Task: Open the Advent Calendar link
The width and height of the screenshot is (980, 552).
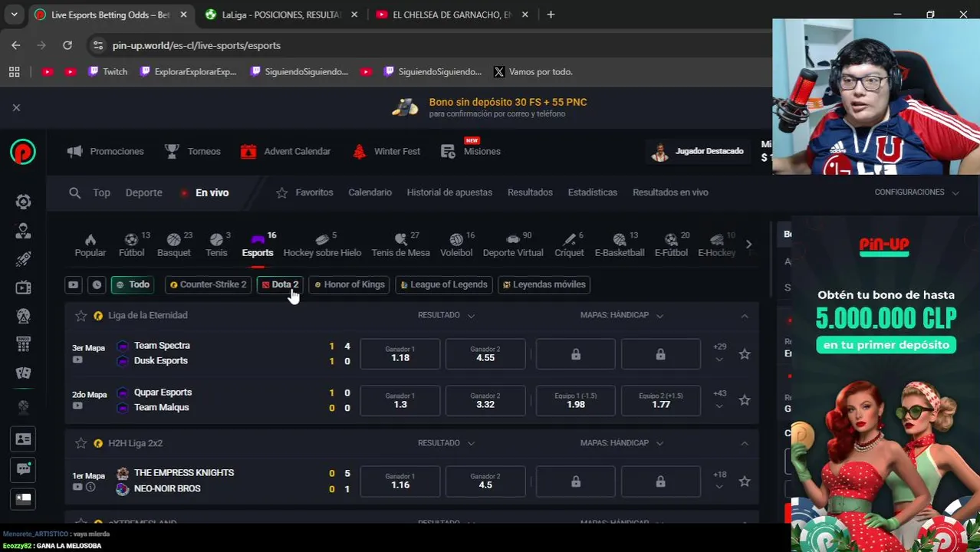Action: click(285, 152)
